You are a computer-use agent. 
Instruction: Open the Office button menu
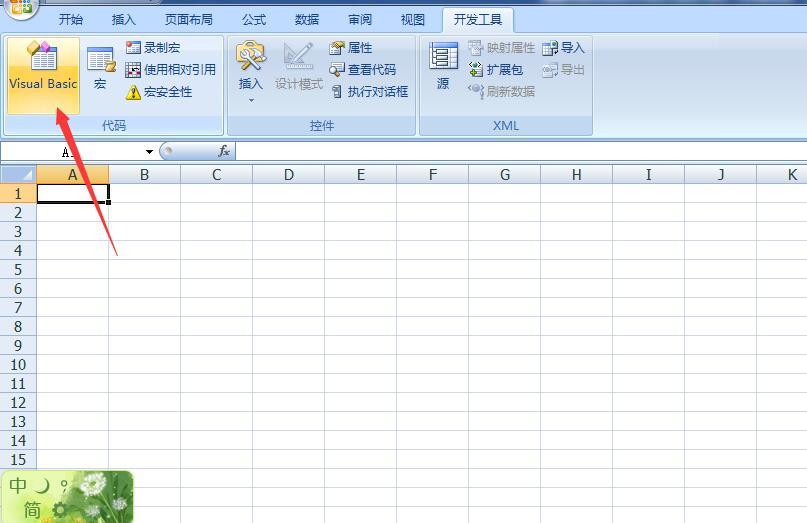point(20,7)
